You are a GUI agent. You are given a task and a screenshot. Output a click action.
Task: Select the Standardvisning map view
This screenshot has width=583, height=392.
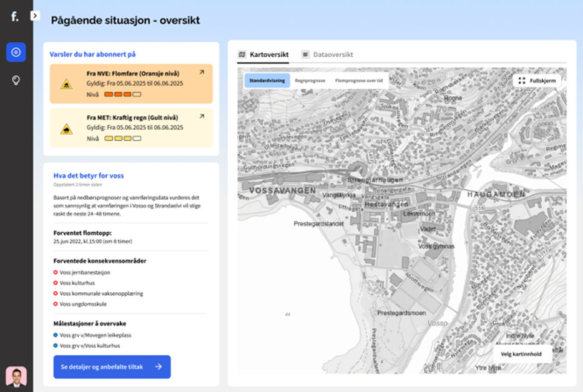[267, 81]
